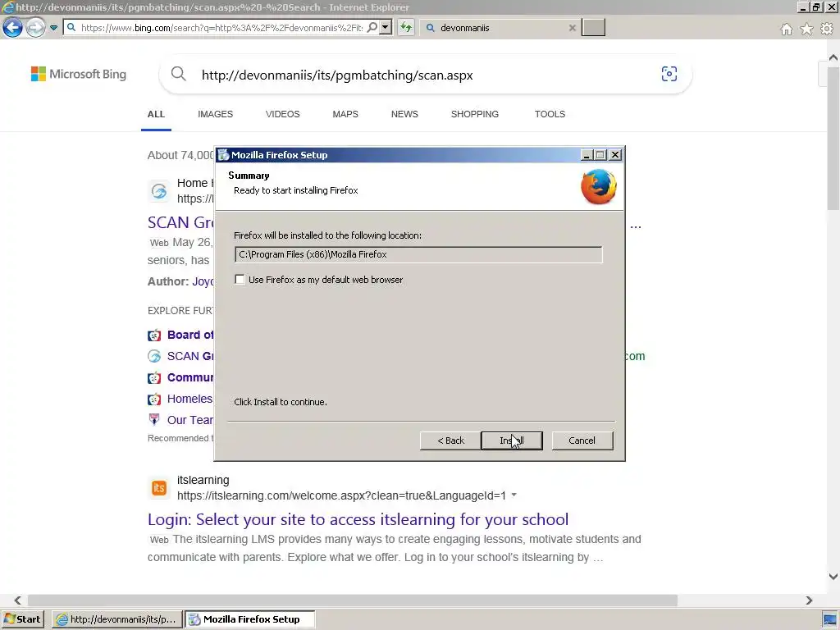Click the Microsoft Bing logo
The height and width of the screenshot is (630, 840).
[x=79, y=74]
